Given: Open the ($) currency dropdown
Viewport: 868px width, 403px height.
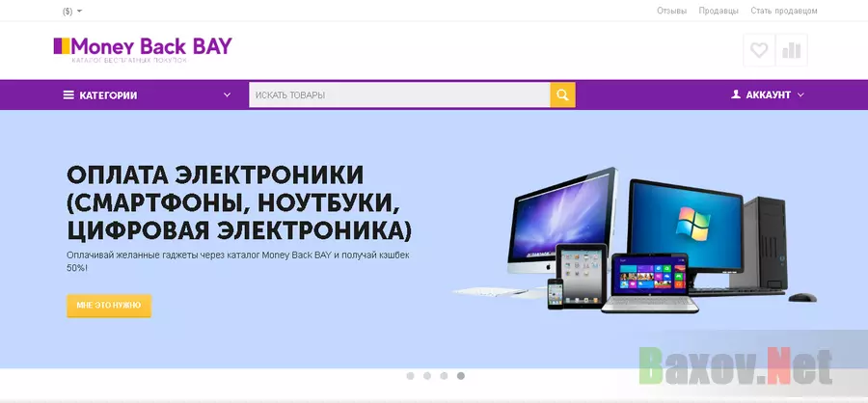Looking at the screenshot, I should [72, 11].
